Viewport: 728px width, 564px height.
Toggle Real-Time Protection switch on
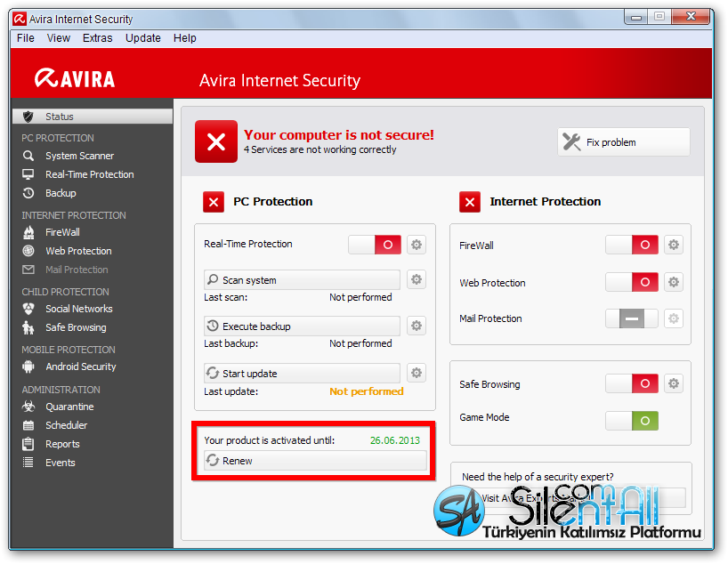[376, 245]
